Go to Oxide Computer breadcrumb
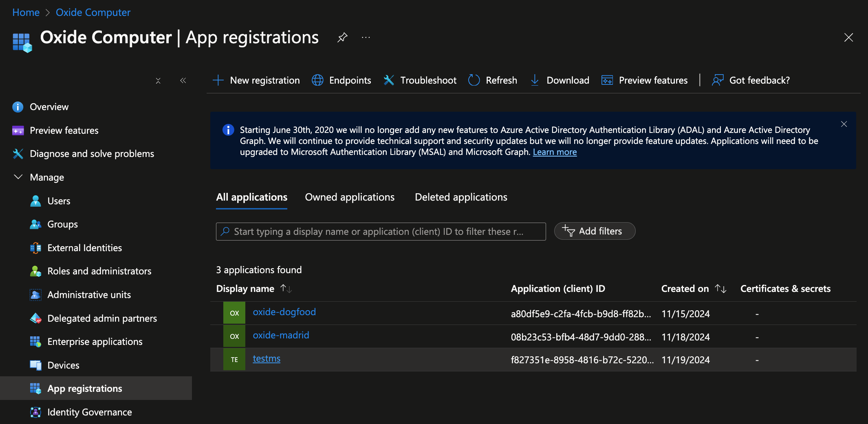This screenshot has width=868, height=424. (x=93, y=13)
